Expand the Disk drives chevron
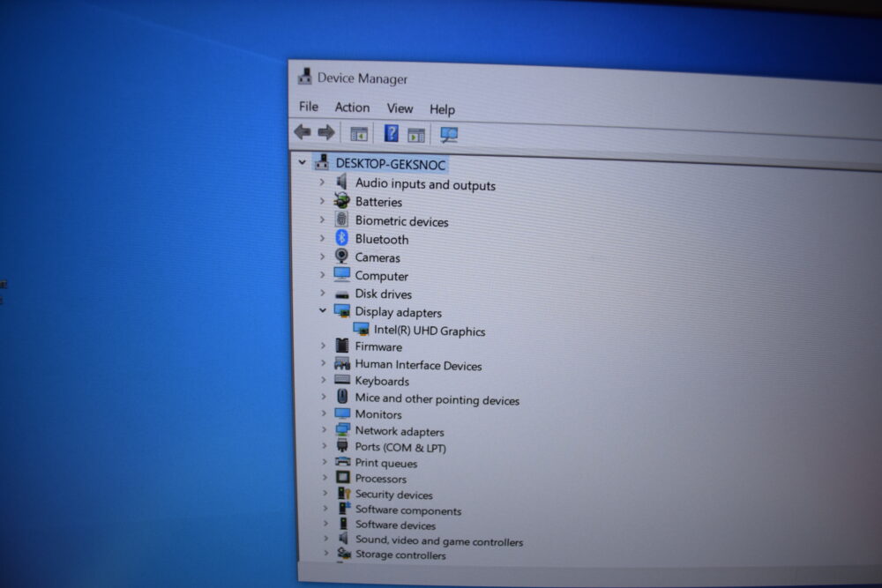The height and width of the screenshot is (588, 882). click(x=323, y=293)
